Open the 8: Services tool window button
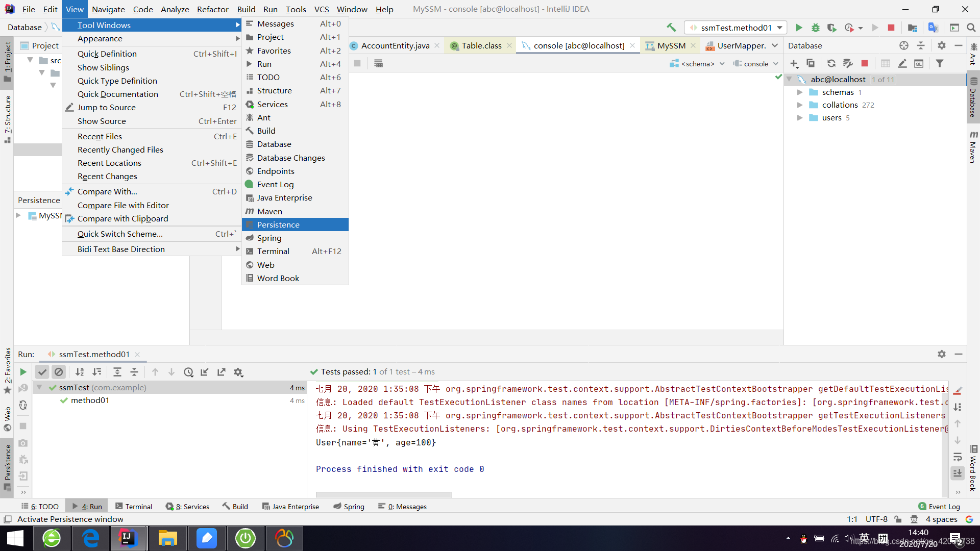 click(187, 507)
